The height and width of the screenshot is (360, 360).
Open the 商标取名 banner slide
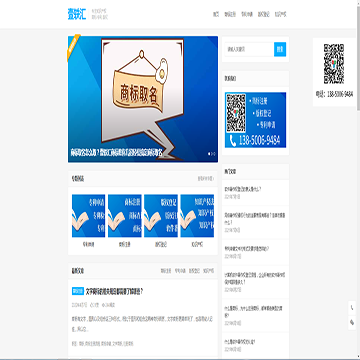(143, 99)
